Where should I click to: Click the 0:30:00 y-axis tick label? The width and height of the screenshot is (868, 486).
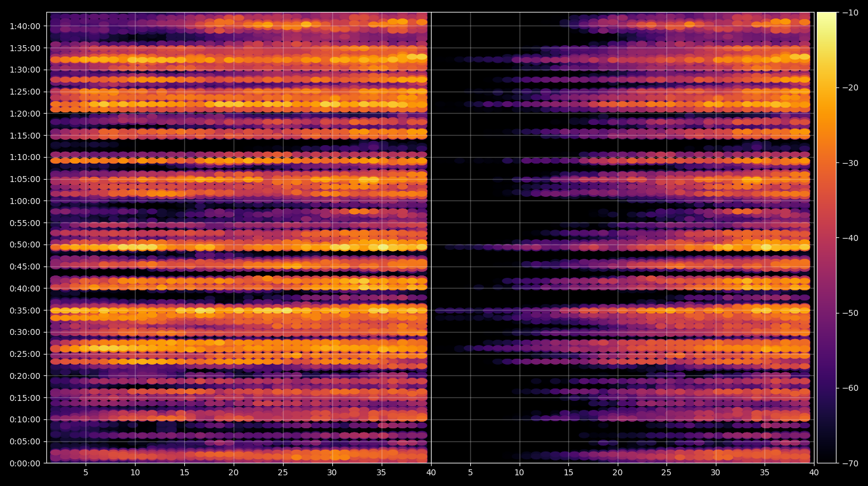(x=25, y=332)
